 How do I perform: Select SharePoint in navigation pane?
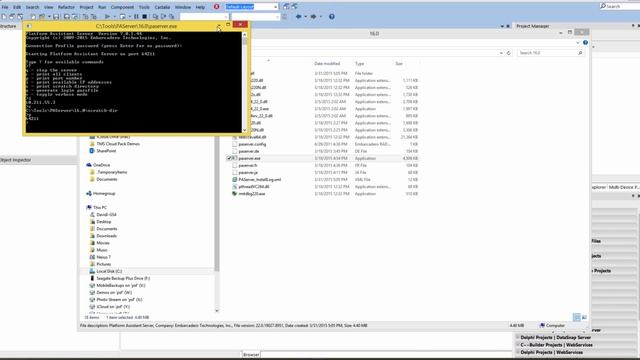(106, 151)
